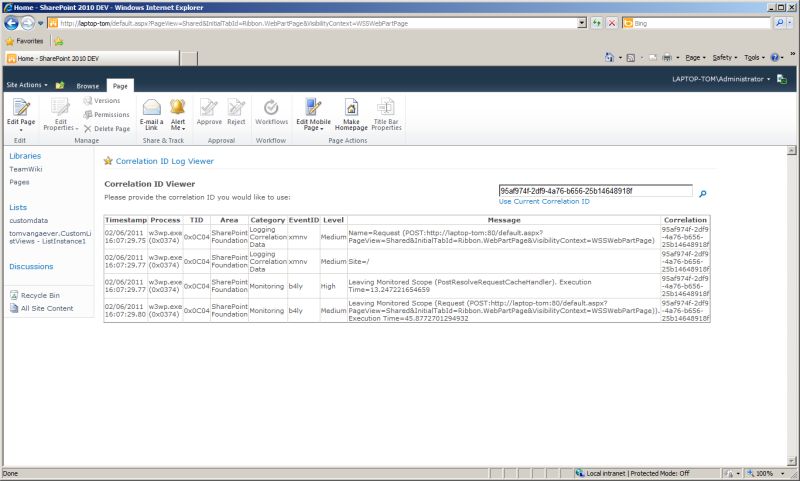The width and height of the screenshot is (800, 481).
Task: Open the Lists heading link
Action: (18, 208)
